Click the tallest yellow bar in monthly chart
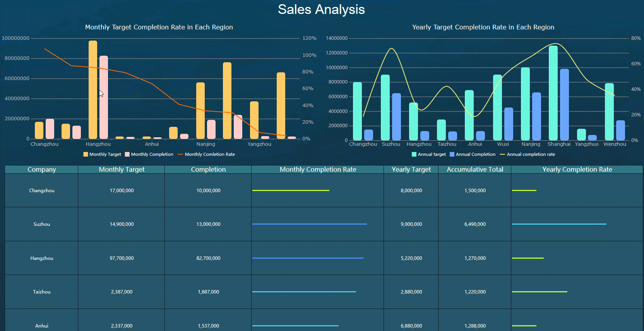Screen dimensions: 644x331 [93, 90]
